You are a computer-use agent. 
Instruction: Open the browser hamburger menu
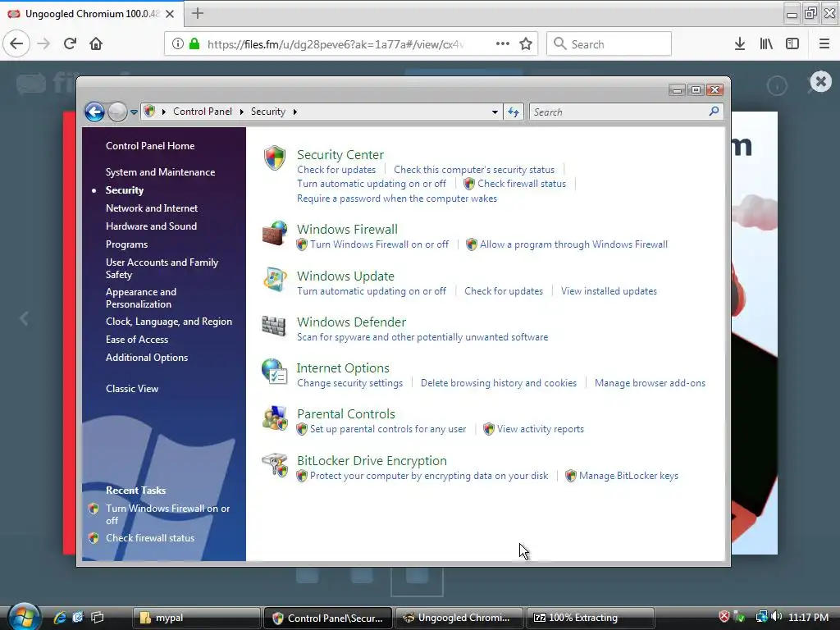pyautogui.click(x=824, y=44)
